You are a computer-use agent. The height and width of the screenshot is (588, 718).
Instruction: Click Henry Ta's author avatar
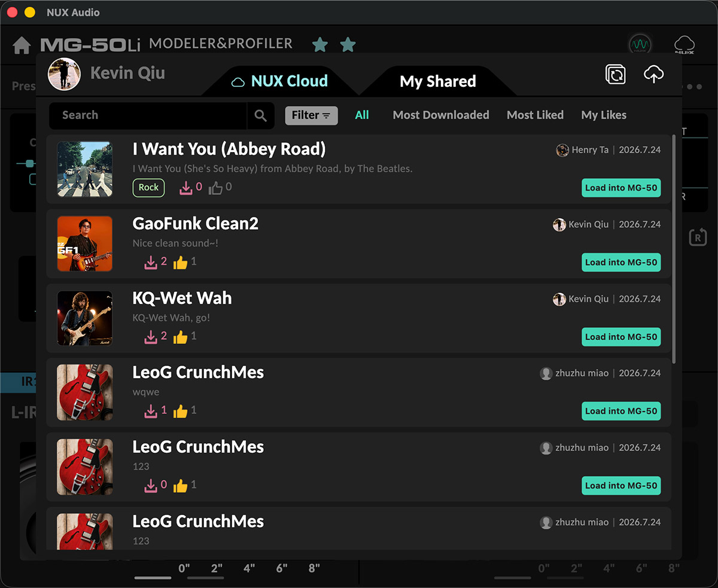562,150
